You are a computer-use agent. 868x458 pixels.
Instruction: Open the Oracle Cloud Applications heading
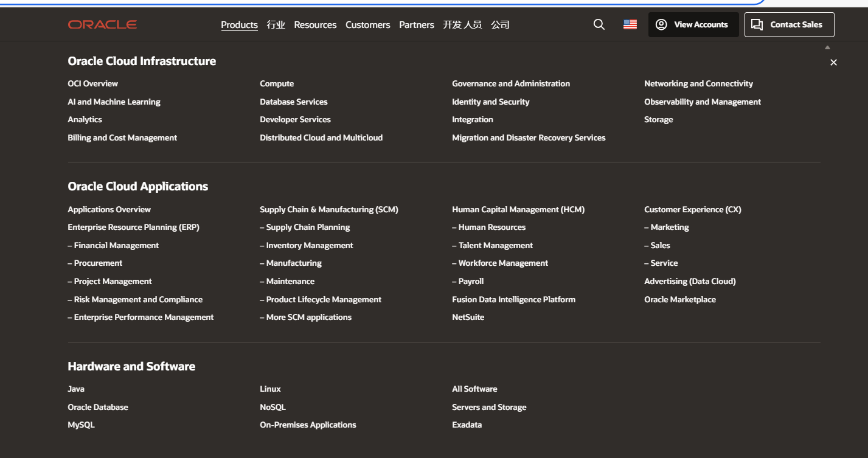tap(138, 187)
